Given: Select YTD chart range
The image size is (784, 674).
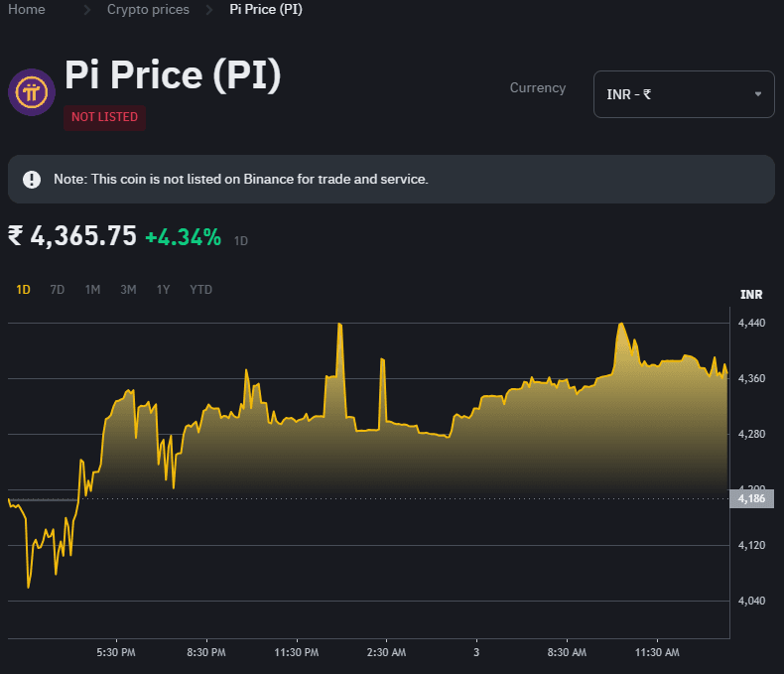Looking at the screenshot, I should 201,290.
